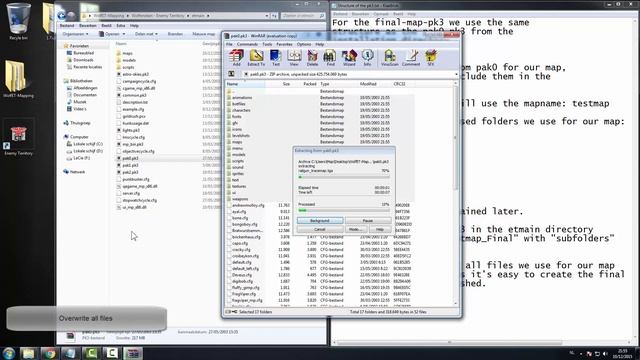Click the WinRAR file list vertical scrollbar
Screen dimensions: 640x360
click(456, 194)
